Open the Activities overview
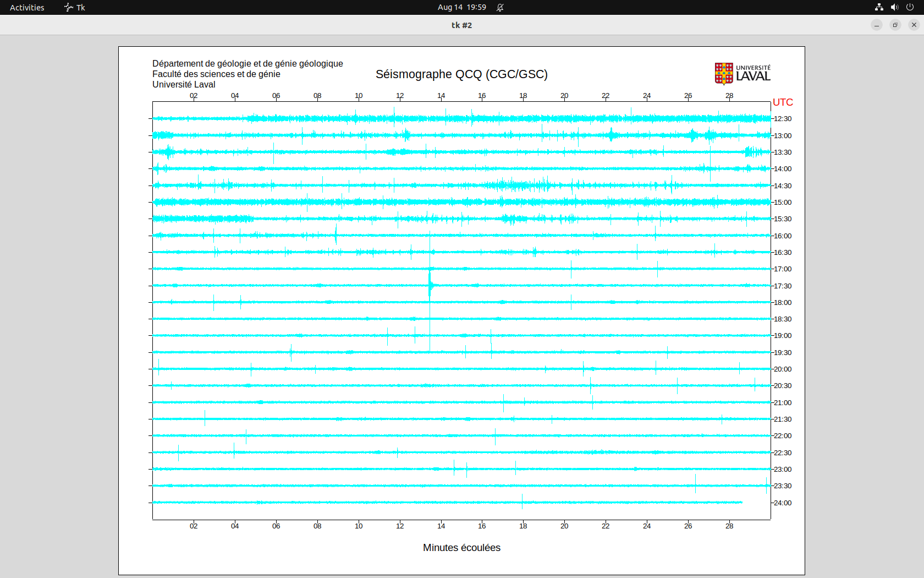This screenshot has width=924, height=578. pyautogui.click(x=27, y=7)
